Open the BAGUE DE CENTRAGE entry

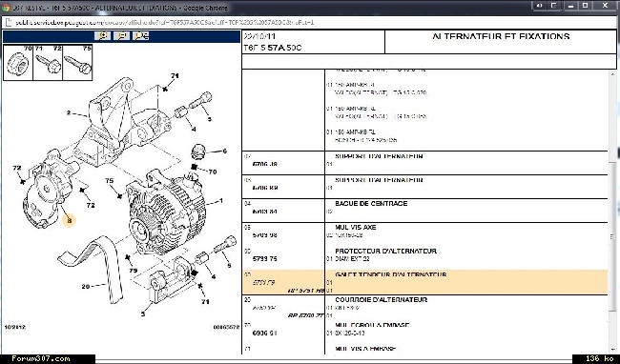371,204
